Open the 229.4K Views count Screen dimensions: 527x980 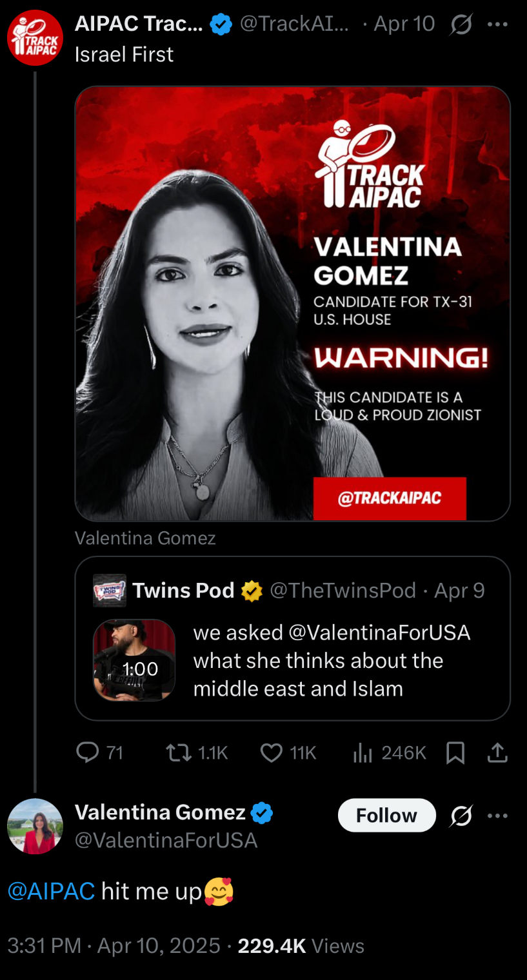point(301,946)
